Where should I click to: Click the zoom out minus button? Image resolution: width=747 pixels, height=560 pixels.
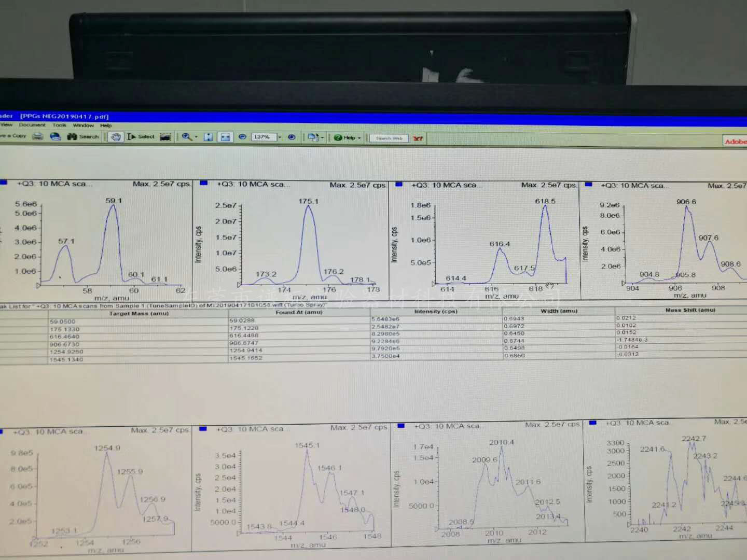(242, 137)
